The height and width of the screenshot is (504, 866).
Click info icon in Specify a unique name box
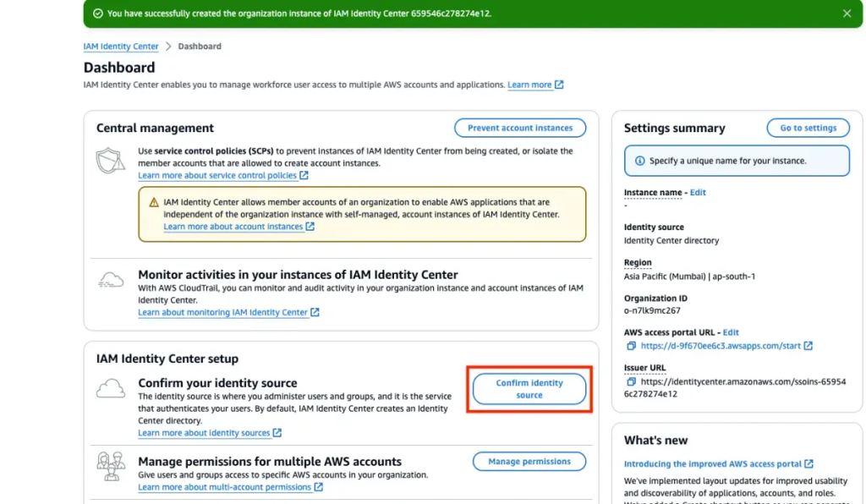click(639, 161)
